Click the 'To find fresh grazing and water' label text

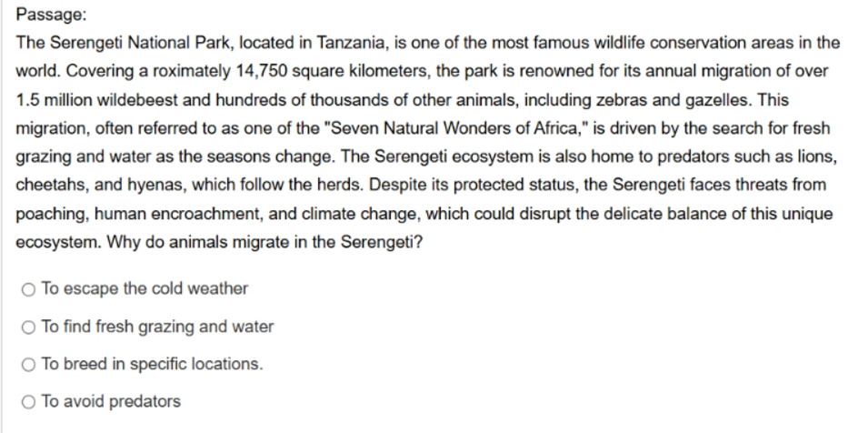pos(157,327)
